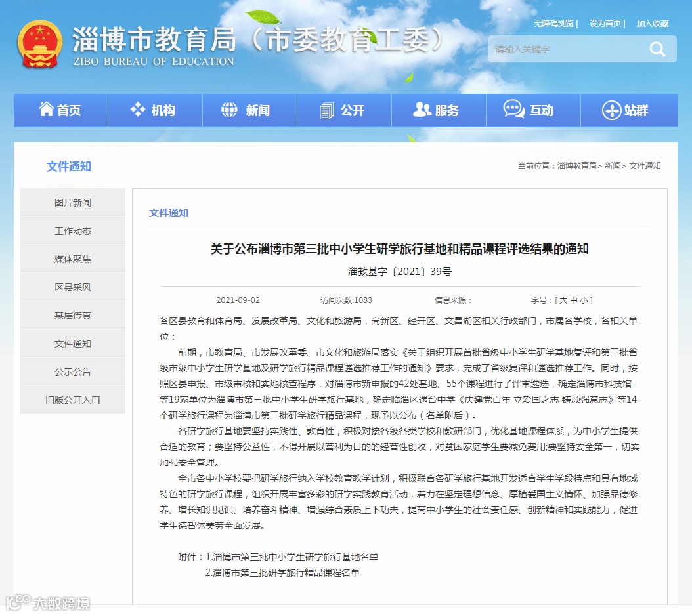
Task: Select 文件通知 in the sidebar
Action: [x=73, y=344]
